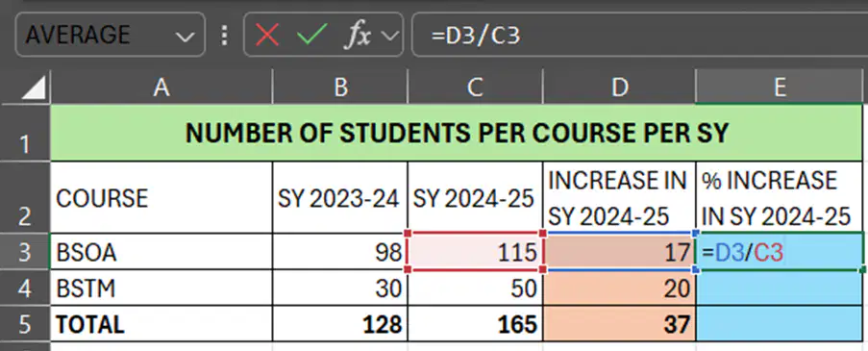
Task: Click the TOTAL label cell
Action: click(161, 324)
